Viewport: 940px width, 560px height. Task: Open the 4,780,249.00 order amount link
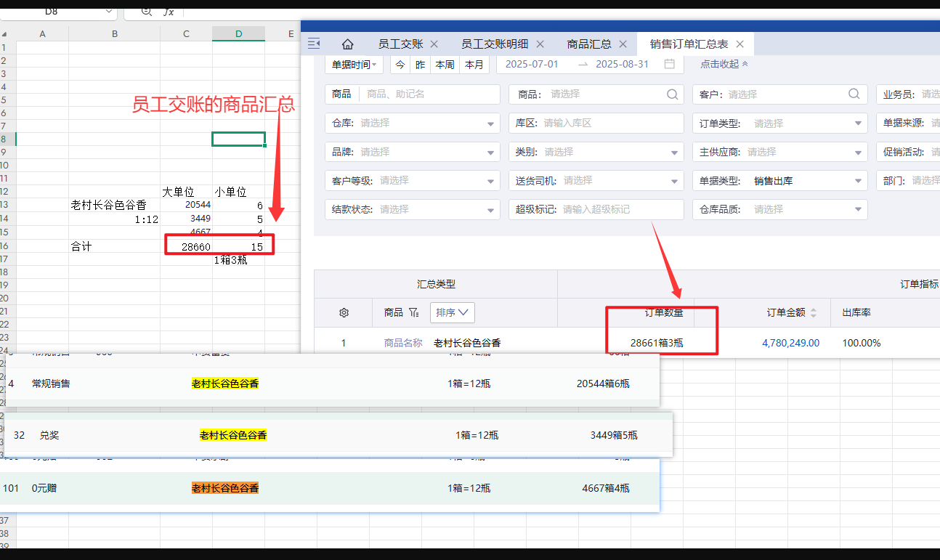tap(790, 343)
